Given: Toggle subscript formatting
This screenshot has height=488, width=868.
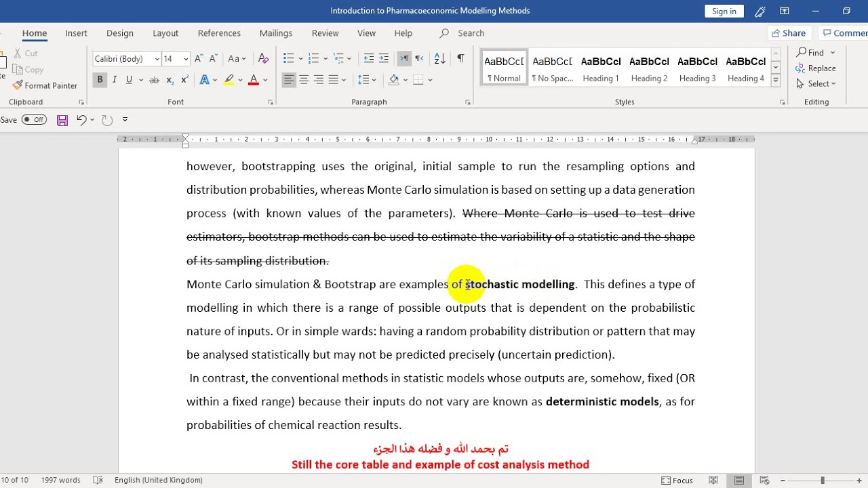Looking at the screenshot, I should (170, 80).
